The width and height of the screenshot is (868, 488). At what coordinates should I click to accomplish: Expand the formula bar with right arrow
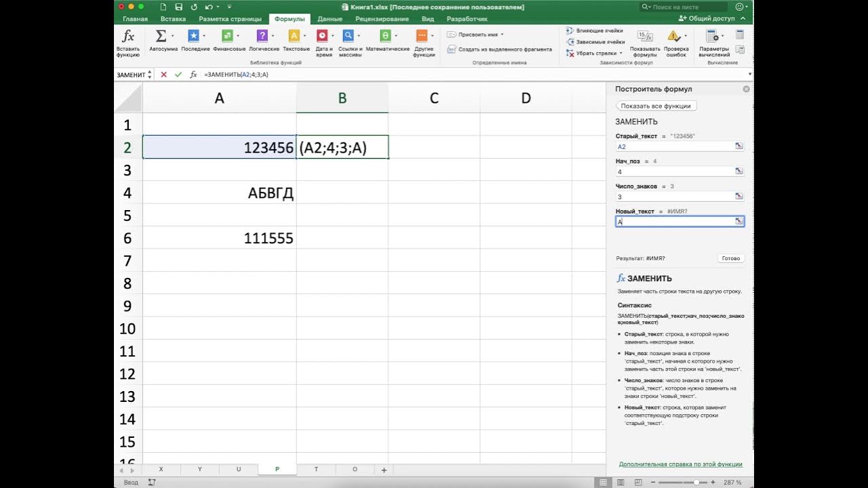point(749,75)
